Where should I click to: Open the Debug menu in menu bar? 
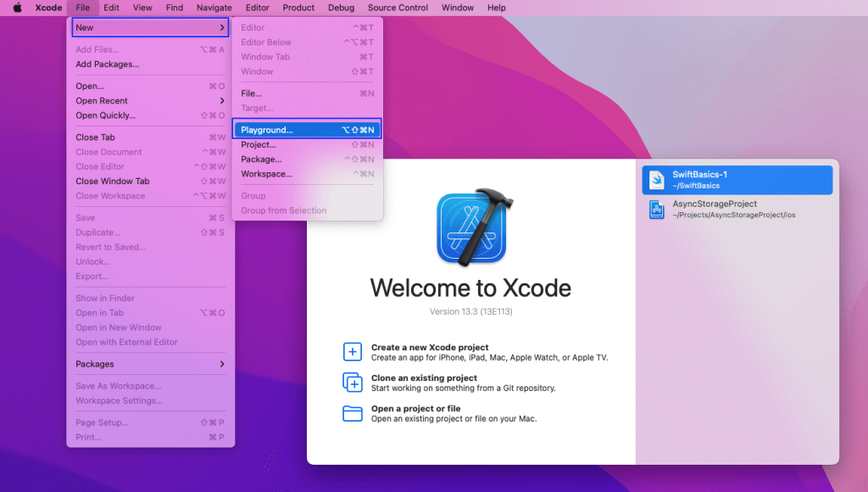tap(341, 8)
